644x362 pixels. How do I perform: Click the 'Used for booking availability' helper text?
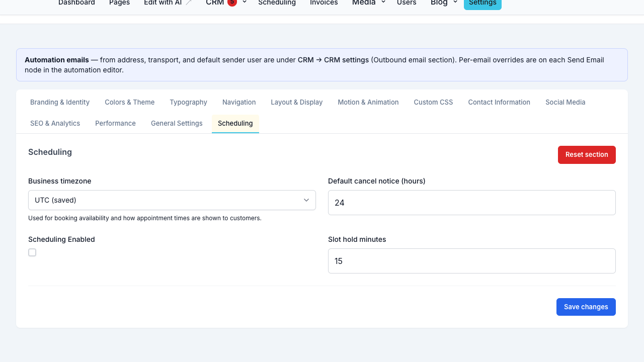[145, 218]
